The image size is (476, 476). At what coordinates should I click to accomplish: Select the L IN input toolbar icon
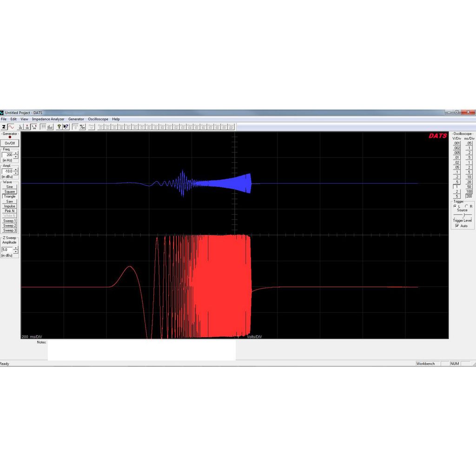click(20, 127)
